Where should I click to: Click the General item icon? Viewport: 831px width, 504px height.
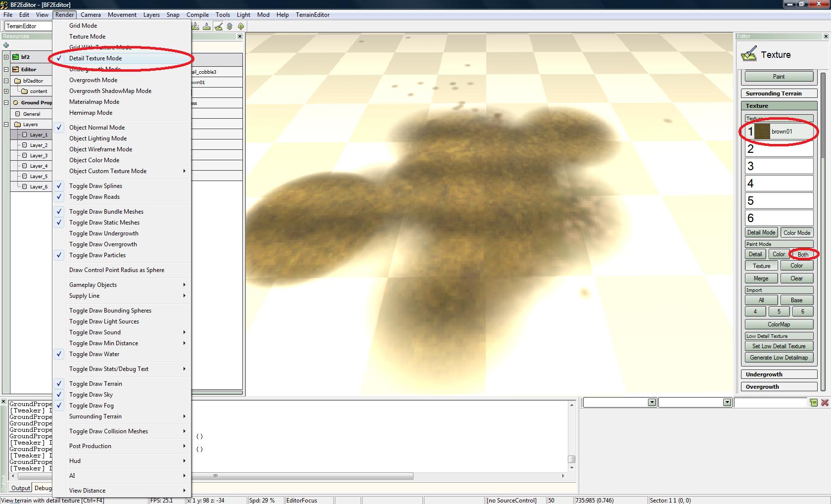[18, 114]
